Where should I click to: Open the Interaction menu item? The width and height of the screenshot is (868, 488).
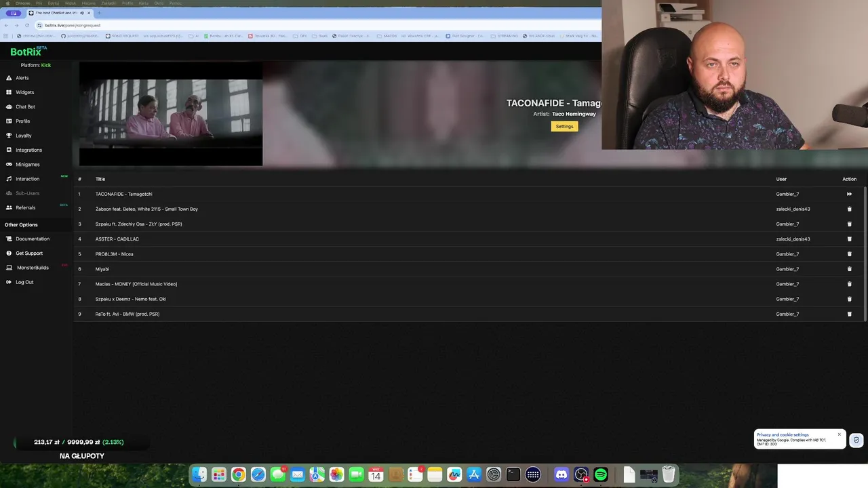click(27, 179)
